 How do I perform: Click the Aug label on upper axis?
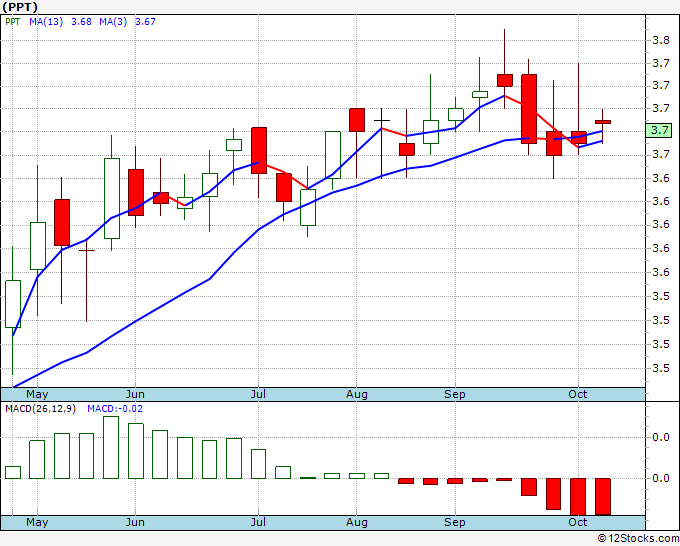(x=356, y=394)
